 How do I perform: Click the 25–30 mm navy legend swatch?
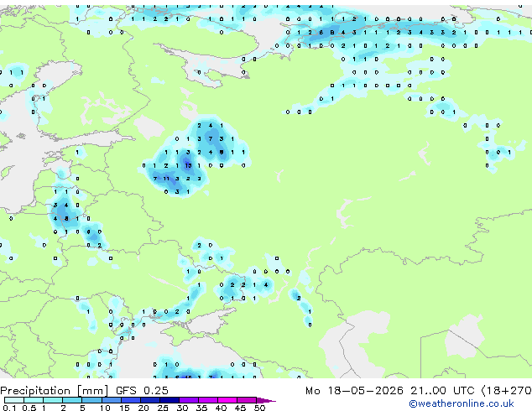tap(170, 400)
